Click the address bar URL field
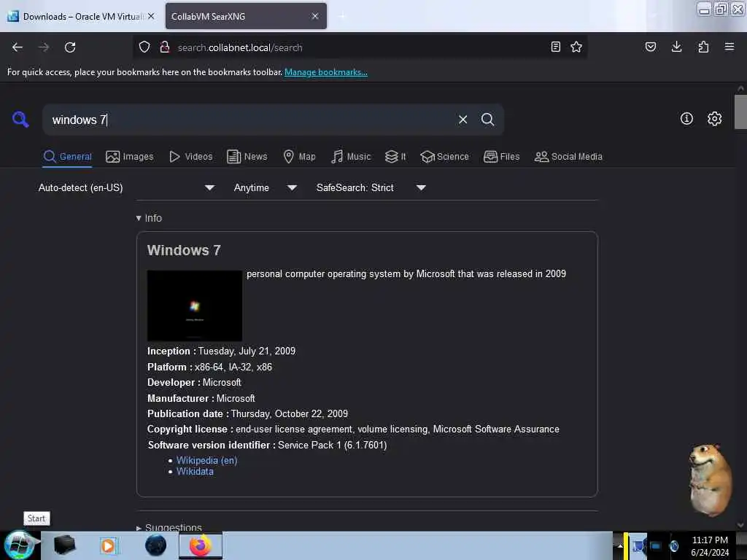The image size is (747, 560). 360,47
